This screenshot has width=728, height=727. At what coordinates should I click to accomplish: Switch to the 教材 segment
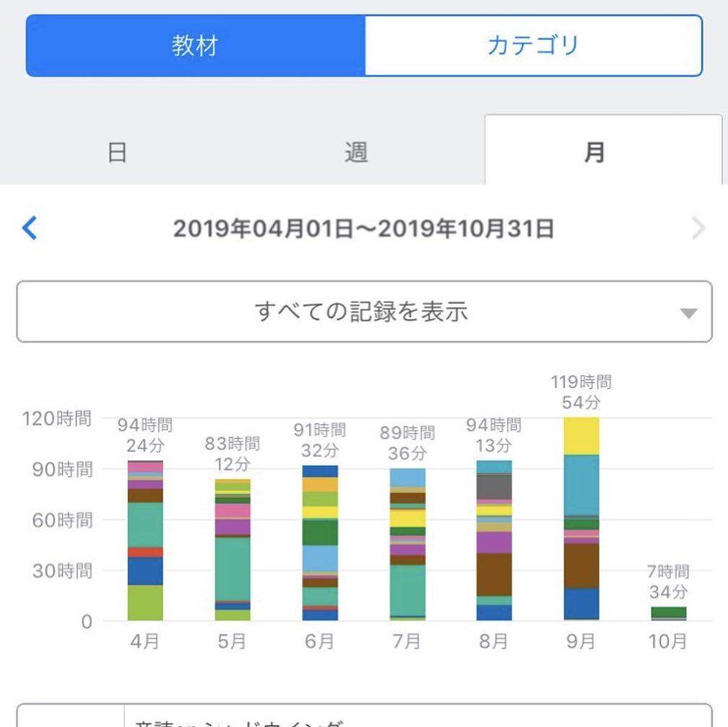point(196,46)
